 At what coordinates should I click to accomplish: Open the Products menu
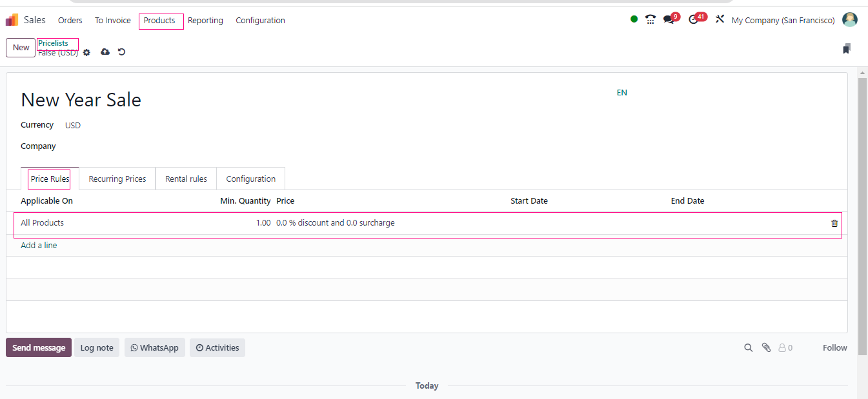pos(159,21)
